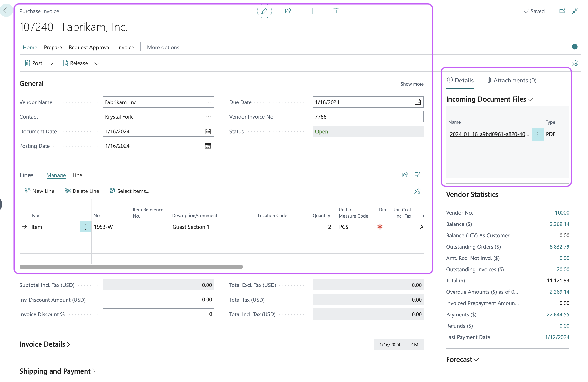Click New Line button
This screenshot has width=588, height=382.
click(x=39, y=191)
